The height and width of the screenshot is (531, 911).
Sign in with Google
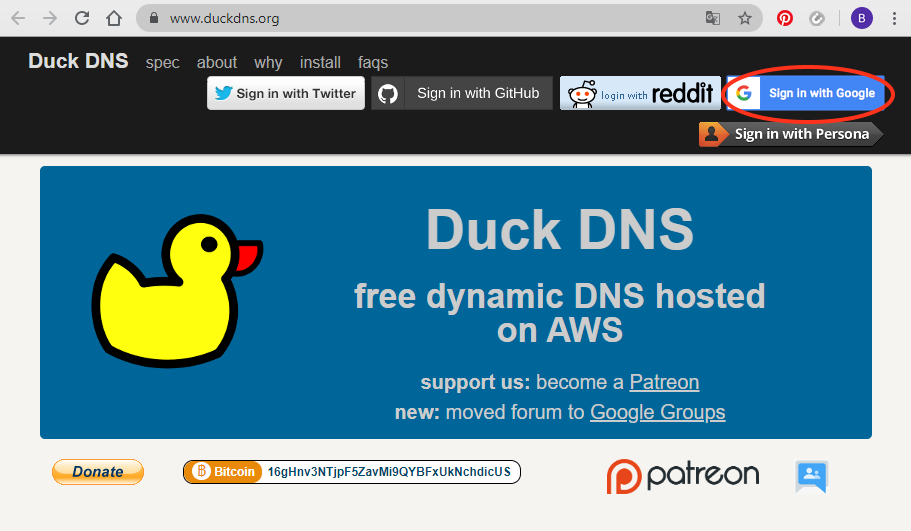coord(806,93)
